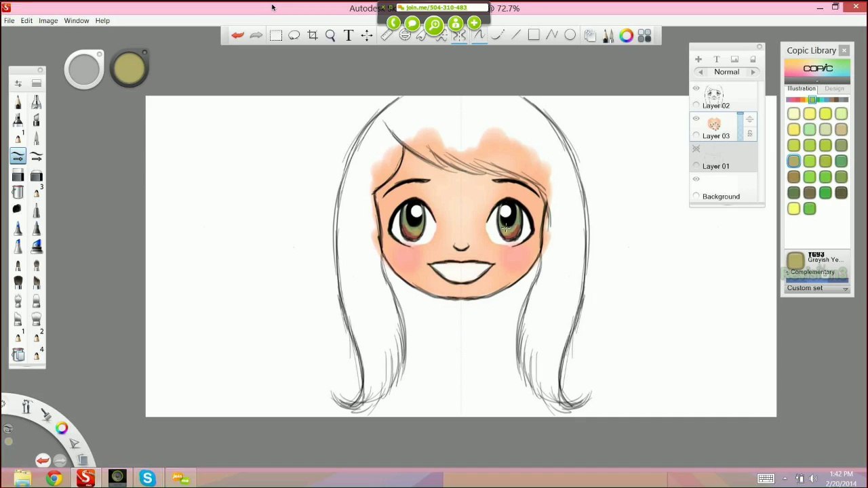The image size is (868, 488).
Task: Choose the Text tool in top toolbar
Action: coord(349,35)
